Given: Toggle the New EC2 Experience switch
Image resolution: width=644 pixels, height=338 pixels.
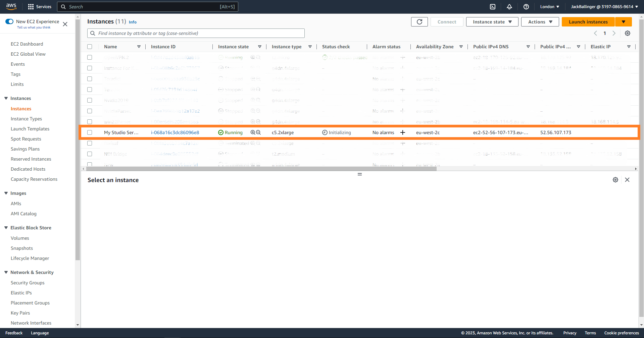Looking at the screenshot, I should click(x=9, y=21).
